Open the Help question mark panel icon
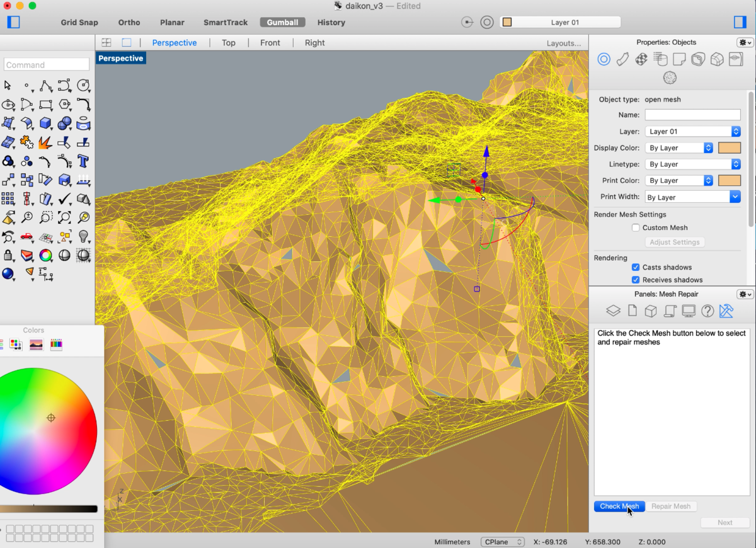The height and width of the screenshot is (548, 756). click(707, 311)
